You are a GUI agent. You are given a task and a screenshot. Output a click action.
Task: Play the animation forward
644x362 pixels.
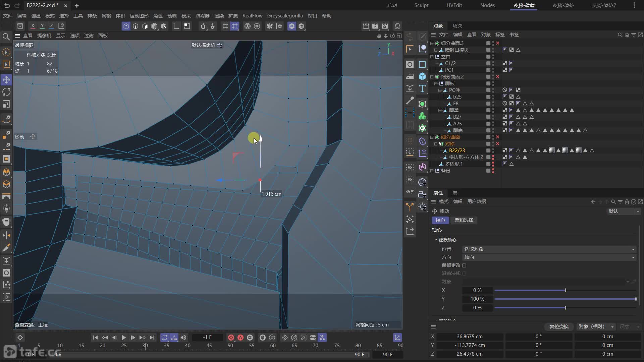pyautogui.click(x=123, y=338)
